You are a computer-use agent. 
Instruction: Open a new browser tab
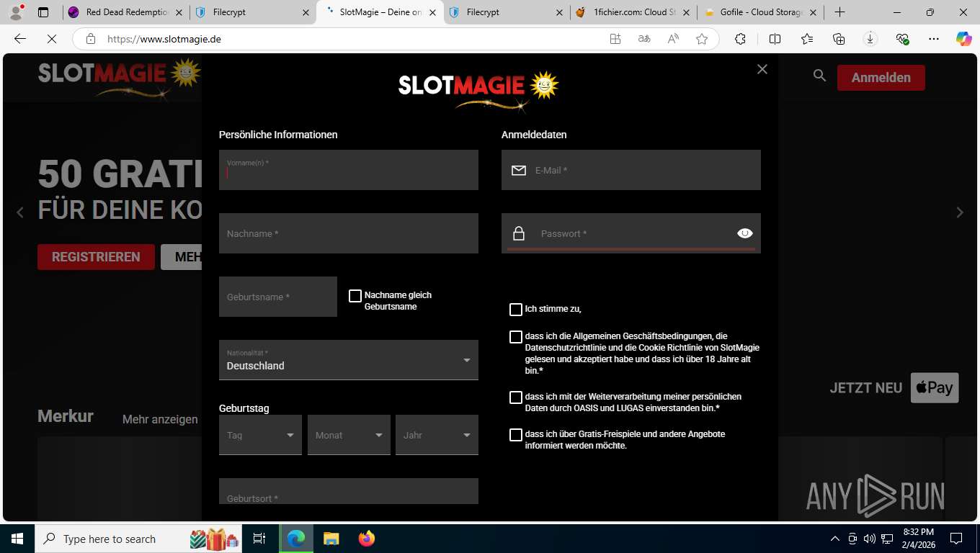coord(839,12)
